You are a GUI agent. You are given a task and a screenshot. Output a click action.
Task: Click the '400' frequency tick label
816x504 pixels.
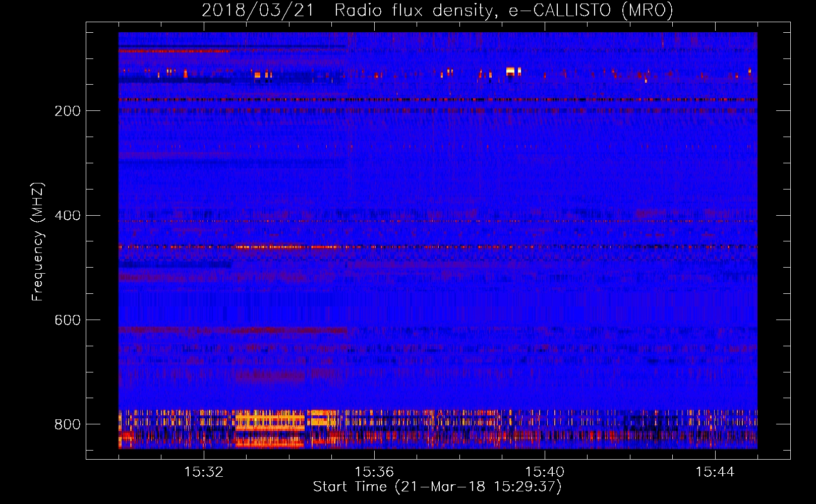click(68, 216)
